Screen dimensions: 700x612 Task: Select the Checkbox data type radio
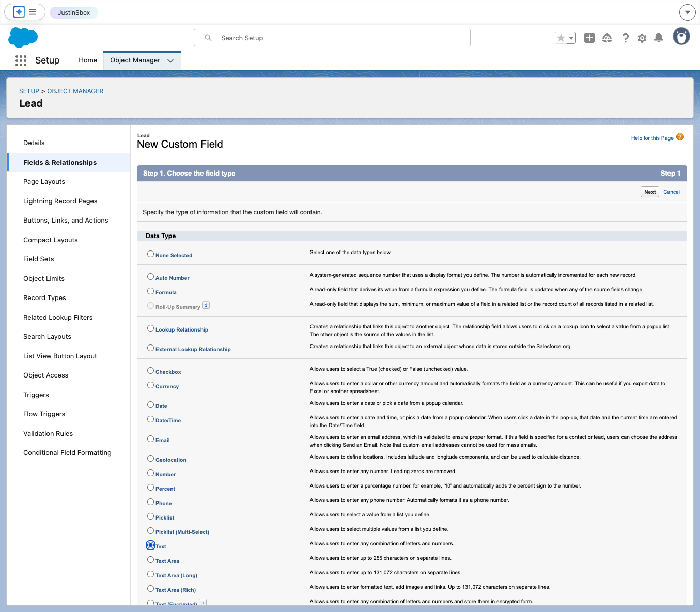pyautogui.click(x=150, y=371)
